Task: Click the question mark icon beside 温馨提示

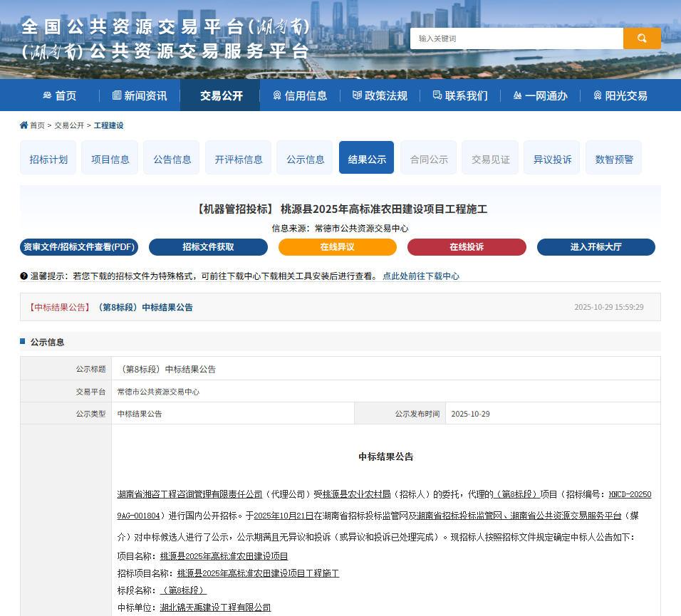Action: coord(24,276)
